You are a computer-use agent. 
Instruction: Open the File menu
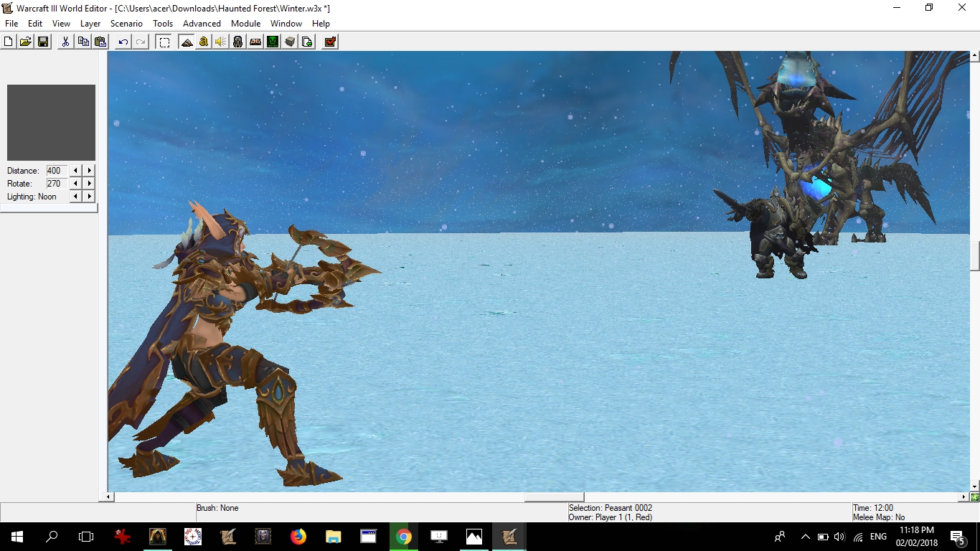point(11,24)
